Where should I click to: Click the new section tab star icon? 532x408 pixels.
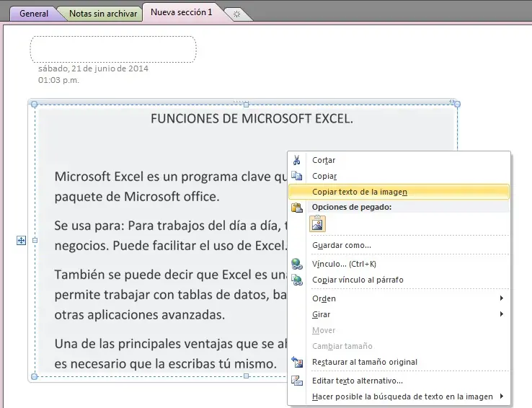point(237,14)
